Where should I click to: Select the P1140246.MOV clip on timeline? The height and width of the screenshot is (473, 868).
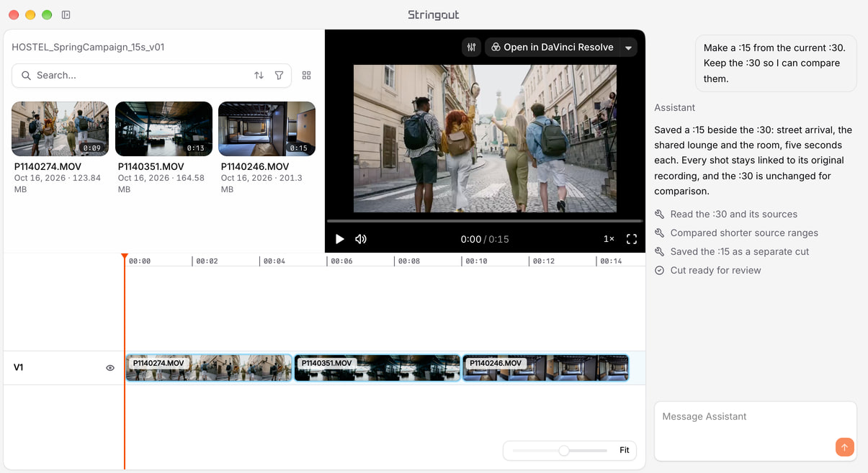545,368
